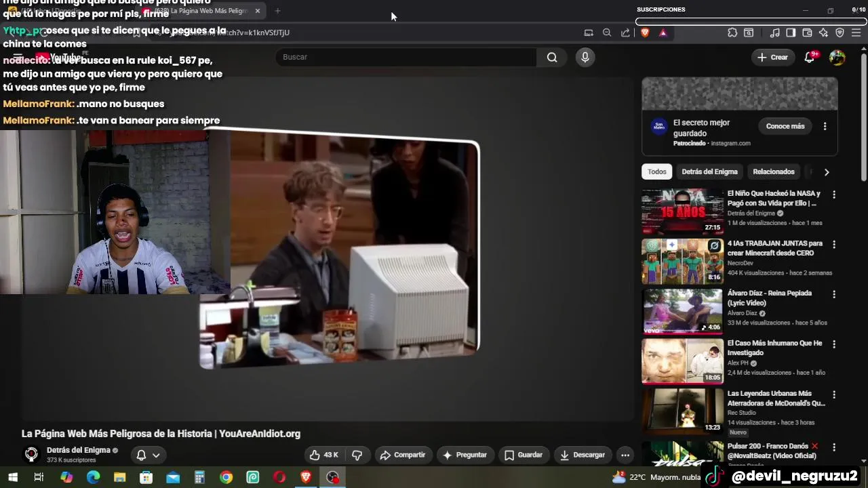Select the Relacionados filter chip
Image resolution: width=868 pixels, height=488 pixels.
click(773, 171)
